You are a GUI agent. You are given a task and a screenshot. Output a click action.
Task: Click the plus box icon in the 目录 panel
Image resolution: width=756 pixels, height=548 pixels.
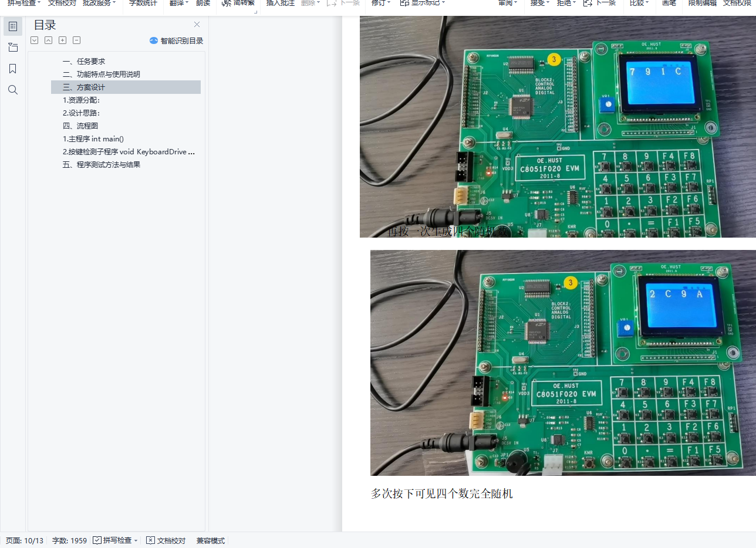[x=63, y=40]
